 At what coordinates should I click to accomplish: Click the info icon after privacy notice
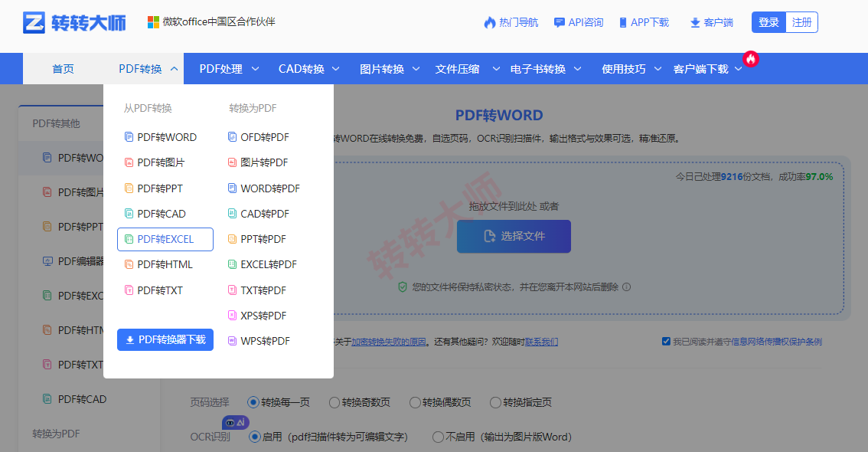pyautogui.click(x=627, y=287)
